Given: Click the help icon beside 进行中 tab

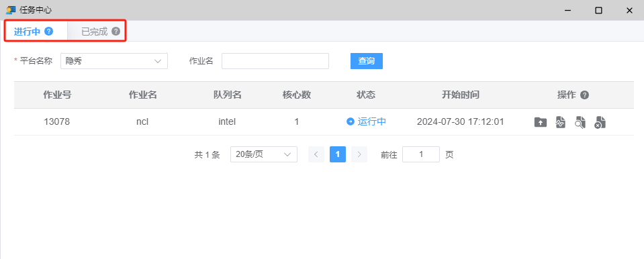Looking at the screenshot, I should pos(48,31).
